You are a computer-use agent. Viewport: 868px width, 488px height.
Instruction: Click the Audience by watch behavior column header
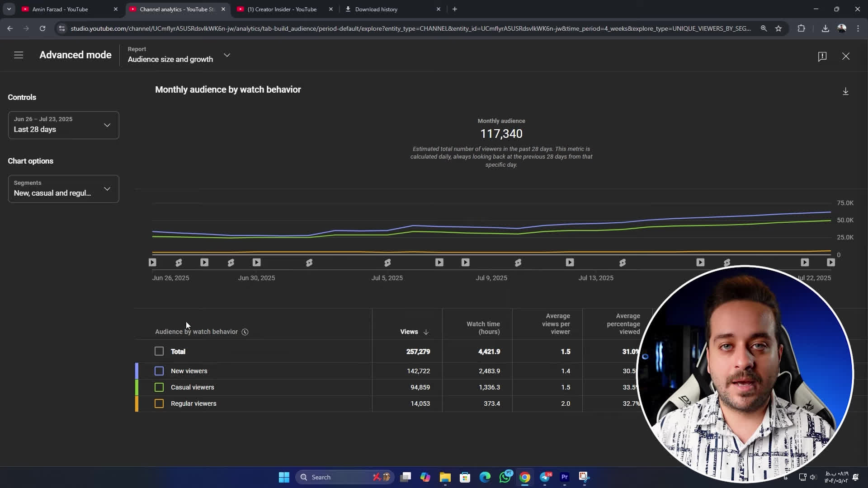tap(196, 332)
